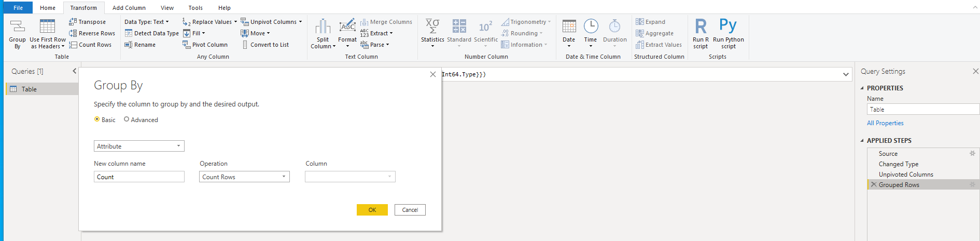Select the Table query in Queries pane
980x241 pixels.
click(42, 89)
